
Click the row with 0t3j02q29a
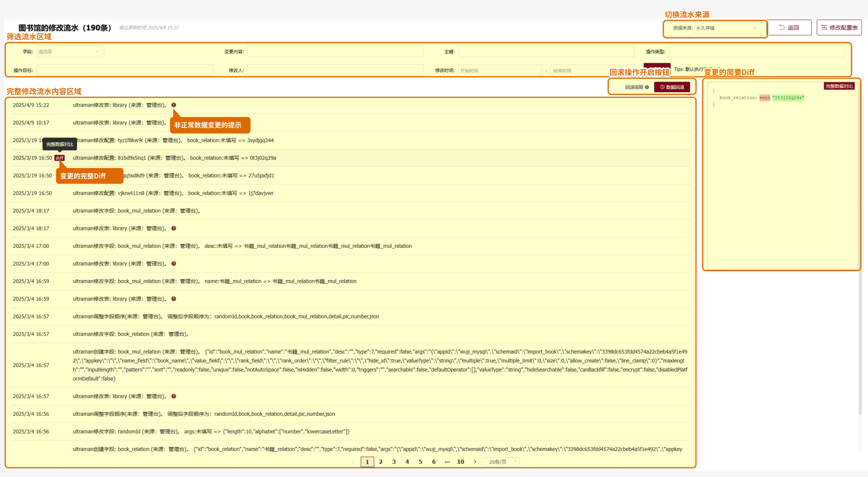(x=351, y=158)
